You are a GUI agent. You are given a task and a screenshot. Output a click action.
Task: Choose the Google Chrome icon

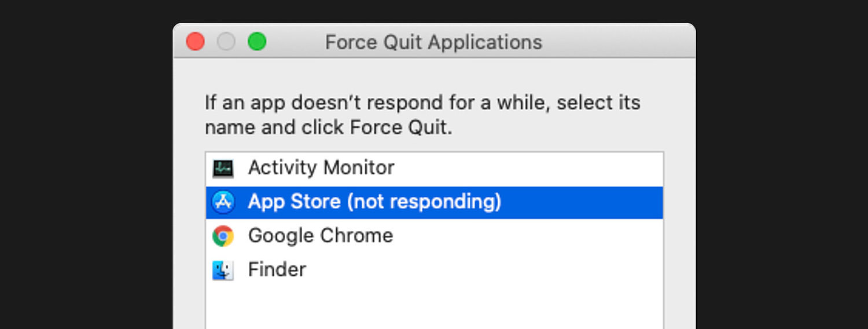point(223,236)
